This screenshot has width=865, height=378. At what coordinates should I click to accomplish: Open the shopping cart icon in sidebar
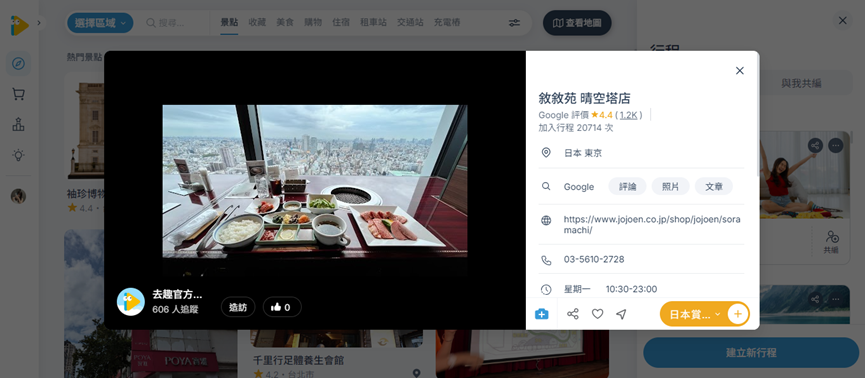[18, 94]
